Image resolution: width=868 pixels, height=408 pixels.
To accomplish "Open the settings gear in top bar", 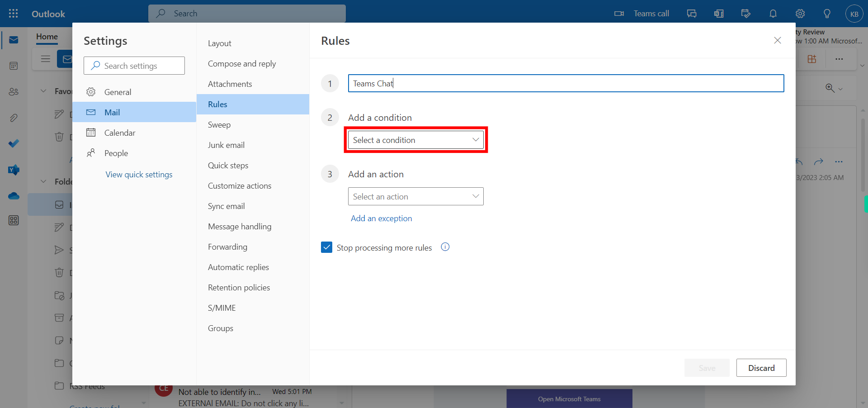I will coord(800,14).
